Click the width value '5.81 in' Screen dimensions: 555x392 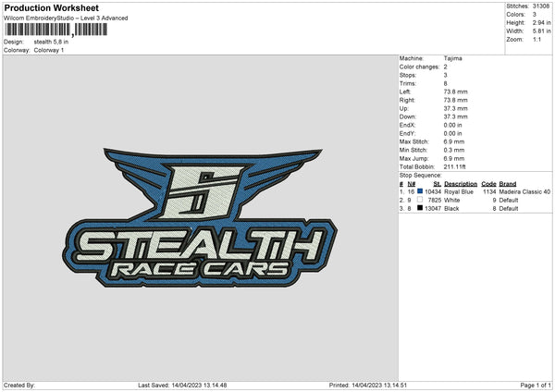tap(541, 31)
